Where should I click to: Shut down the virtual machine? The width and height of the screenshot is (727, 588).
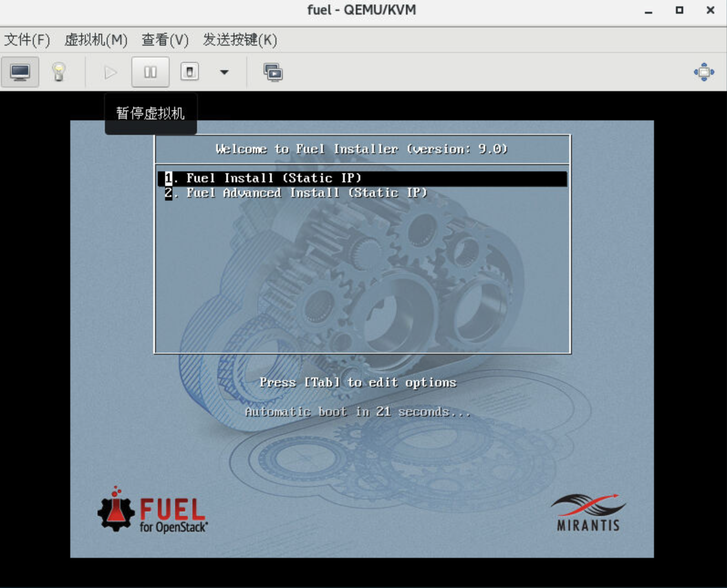(190, 72)
